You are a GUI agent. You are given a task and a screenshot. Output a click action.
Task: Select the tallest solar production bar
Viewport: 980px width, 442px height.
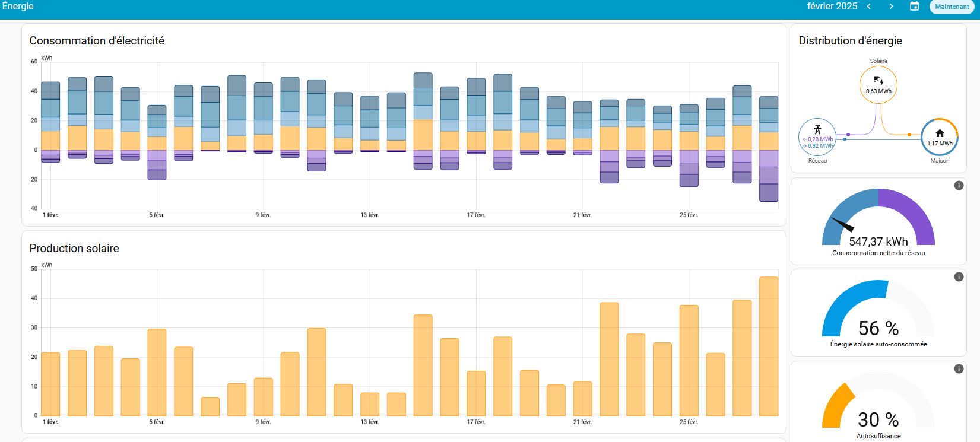[x=769, y=346]
